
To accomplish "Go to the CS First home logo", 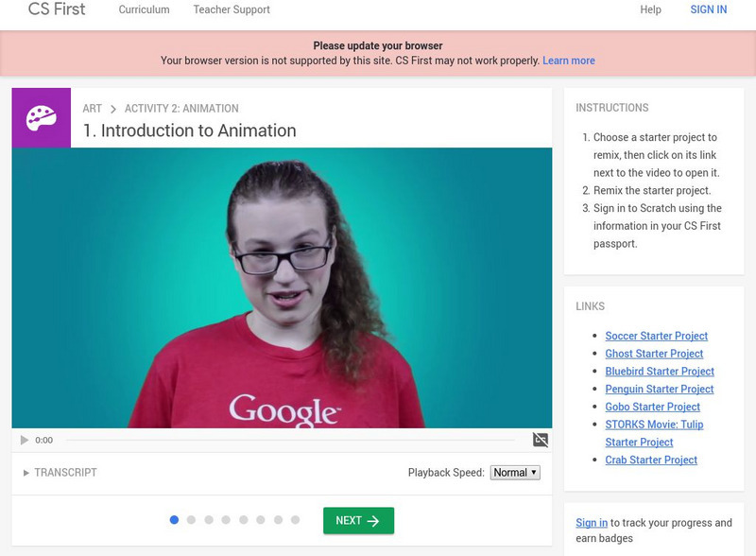I will (57, 9).
